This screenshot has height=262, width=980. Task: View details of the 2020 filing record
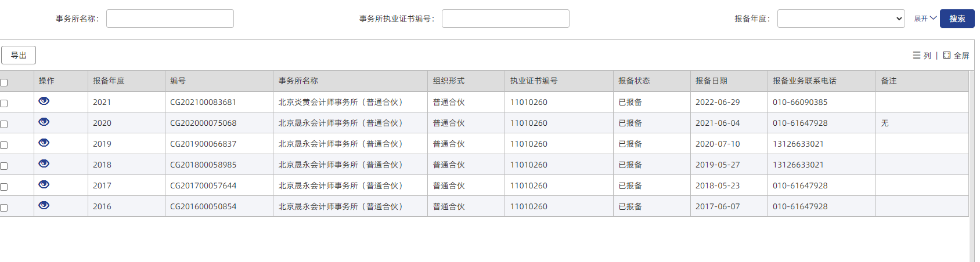44,122
